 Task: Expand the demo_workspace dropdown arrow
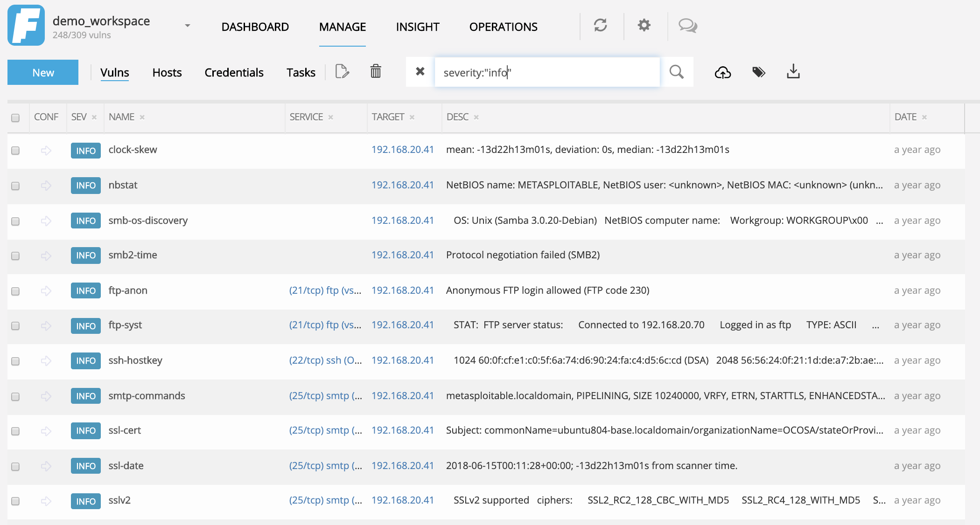coord(188,26)
